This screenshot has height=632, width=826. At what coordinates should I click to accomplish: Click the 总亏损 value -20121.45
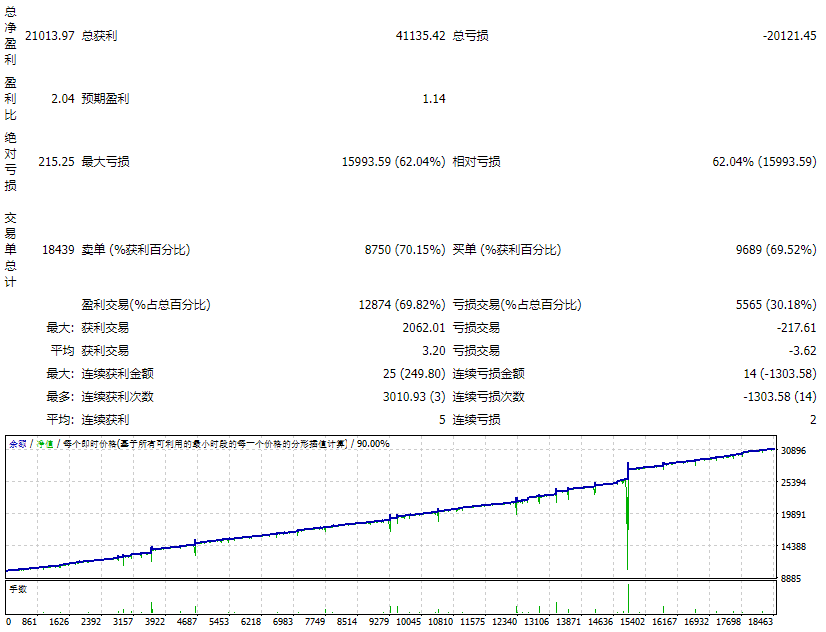(789, 36)
